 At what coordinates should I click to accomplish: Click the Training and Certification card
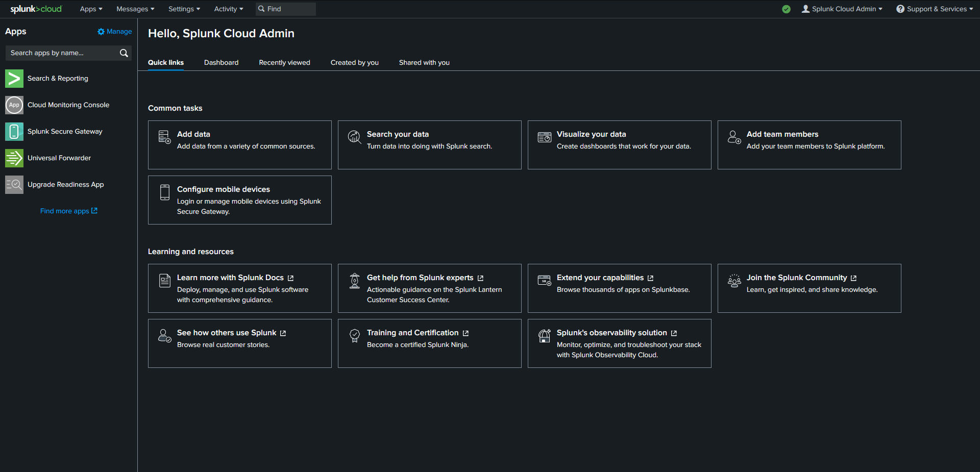tap(429, 343)
